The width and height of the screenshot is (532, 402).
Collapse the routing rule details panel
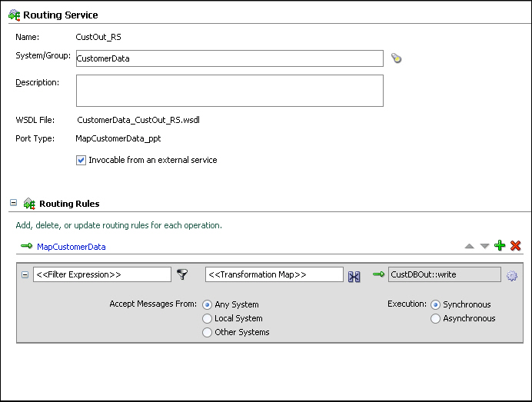(x=25, y=274)
